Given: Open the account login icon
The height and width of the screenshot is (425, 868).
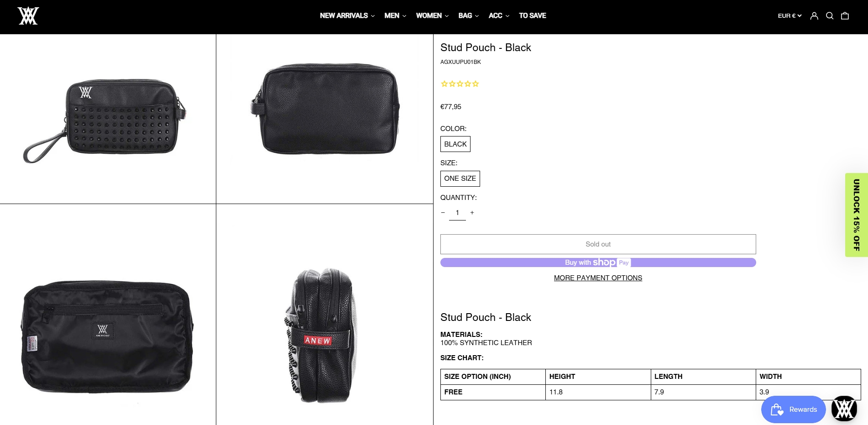Looking at the screenshot, I should (x=814, y=16).
